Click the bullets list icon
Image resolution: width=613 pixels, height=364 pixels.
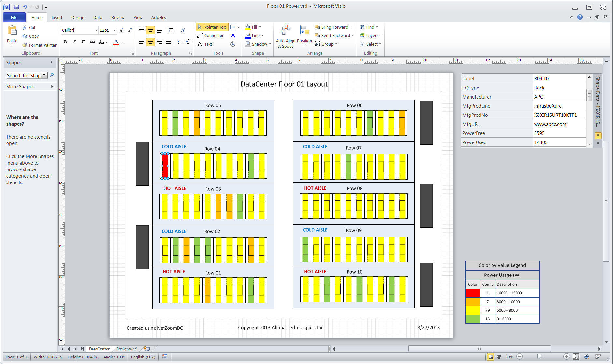tap(171, 30)
